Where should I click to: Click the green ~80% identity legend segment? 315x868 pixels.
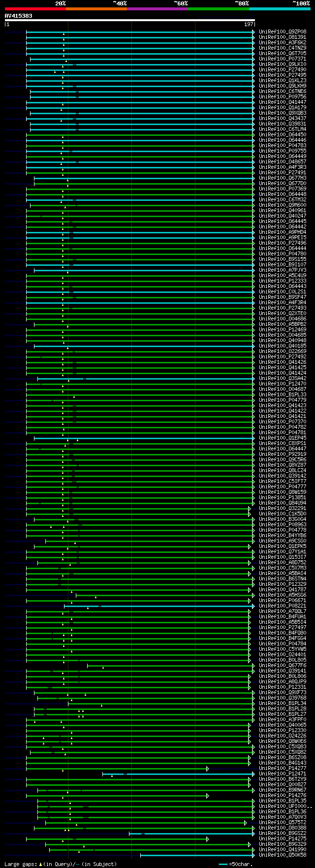pyautogui.click(x=219, y=9)
